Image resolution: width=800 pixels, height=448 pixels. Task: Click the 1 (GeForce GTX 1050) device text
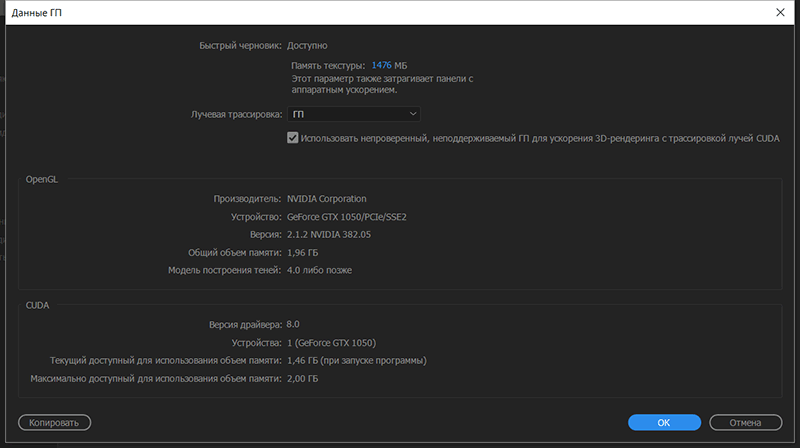point(331,343)
